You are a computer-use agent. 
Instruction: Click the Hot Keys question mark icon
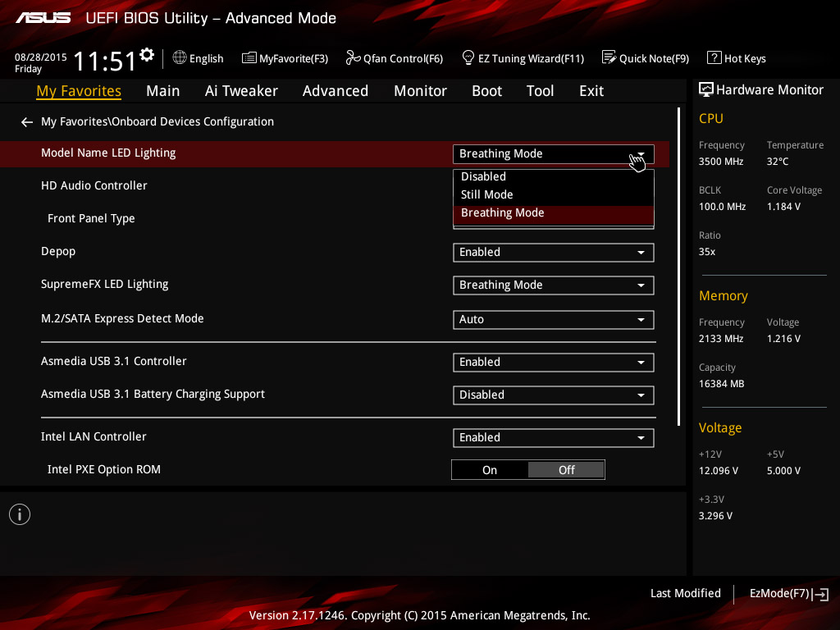[714, 57]
